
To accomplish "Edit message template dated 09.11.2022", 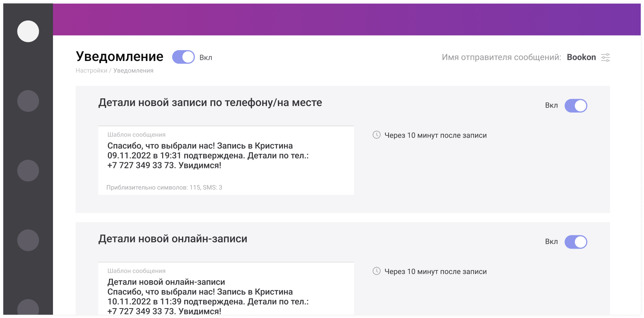I will (208, 156).
